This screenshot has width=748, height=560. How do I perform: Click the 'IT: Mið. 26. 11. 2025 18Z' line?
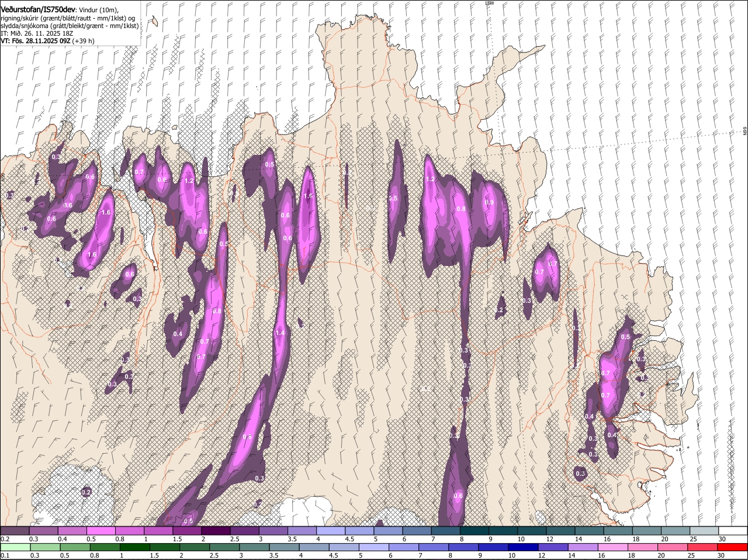[36, 33]
